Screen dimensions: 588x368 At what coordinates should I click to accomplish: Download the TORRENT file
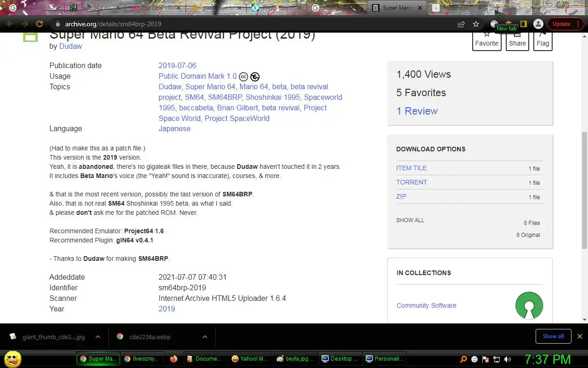point(412,182)
